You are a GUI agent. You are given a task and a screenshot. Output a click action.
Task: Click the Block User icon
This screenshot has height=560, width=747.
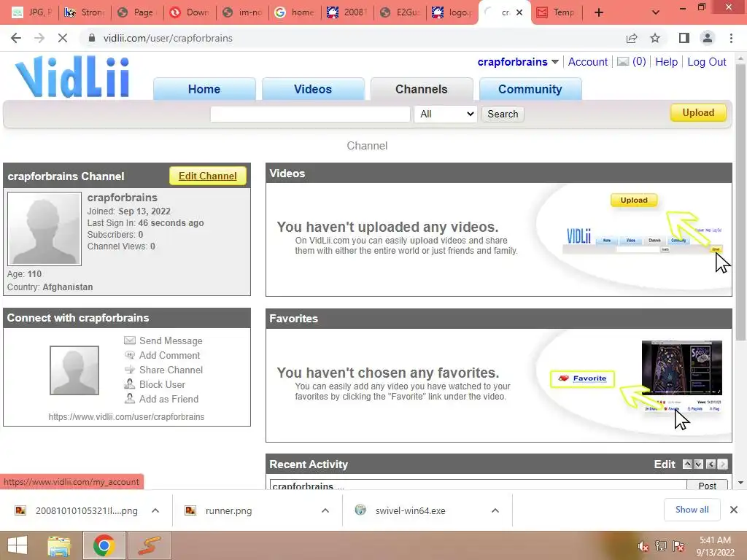[x=130, y=384]
